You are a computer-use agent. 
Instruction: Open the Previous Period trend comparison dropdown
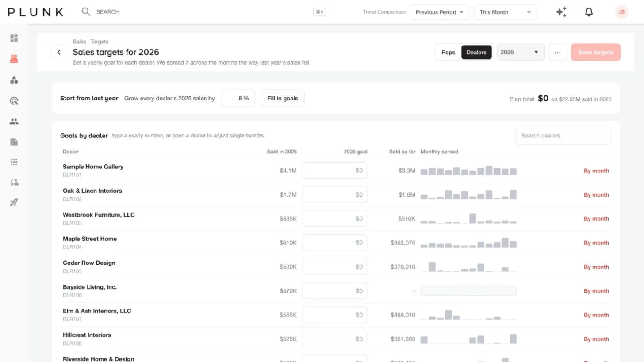pyautogui.click(x=439, y=12)
